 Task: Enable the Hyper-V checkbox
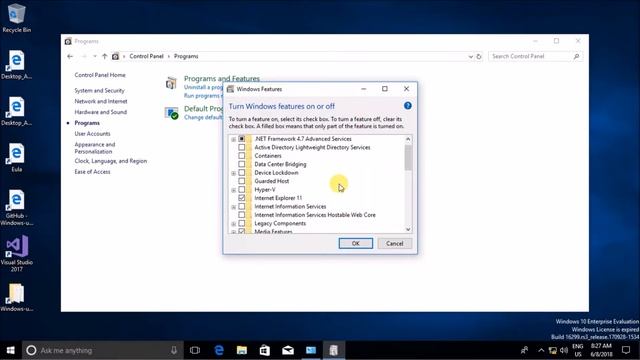242,189
